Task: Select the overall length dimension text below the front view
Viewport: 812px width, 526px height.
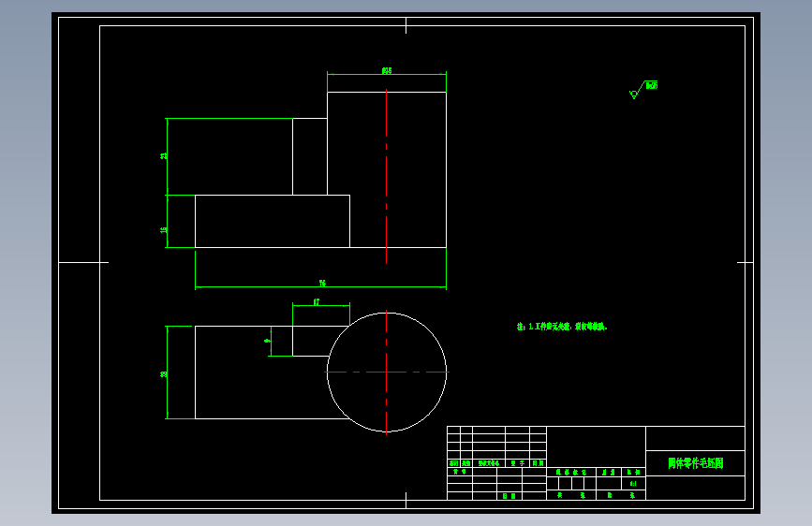Action: 322,284
